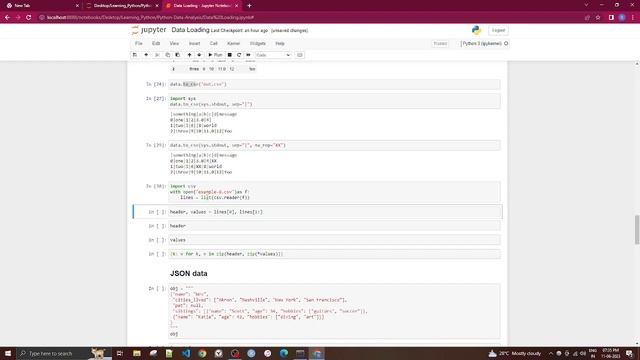
Task: Open the Chrome three-dot menu
Action: tap(633, 18)
